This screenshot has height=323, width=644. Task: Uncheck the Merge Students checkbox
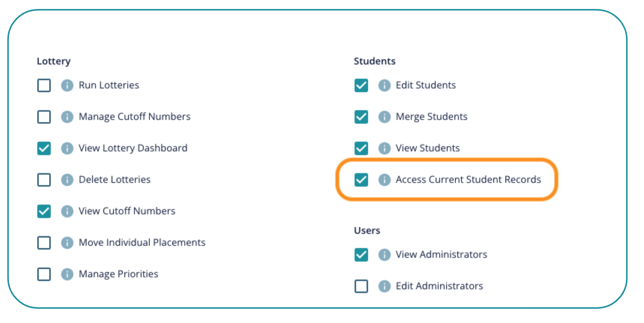tap(361, 117)
